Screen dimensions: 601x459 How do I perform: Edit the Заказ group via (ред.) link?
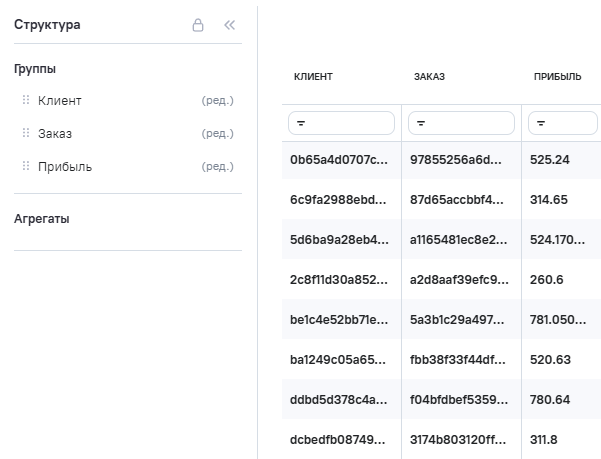click(x=217, y=134)
